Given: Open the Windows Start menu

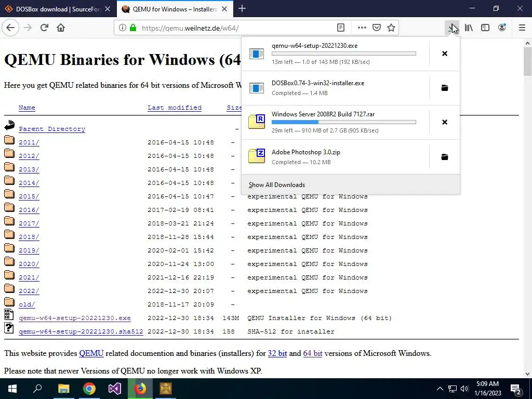Looking at the screenshot, I should tap(12, 389).
